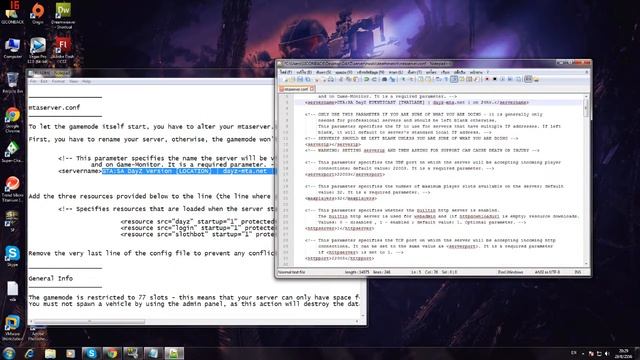Open Windows Explorer from the taskbar
640x360 pixels.
pyautogui.click(x=50, y=353)
